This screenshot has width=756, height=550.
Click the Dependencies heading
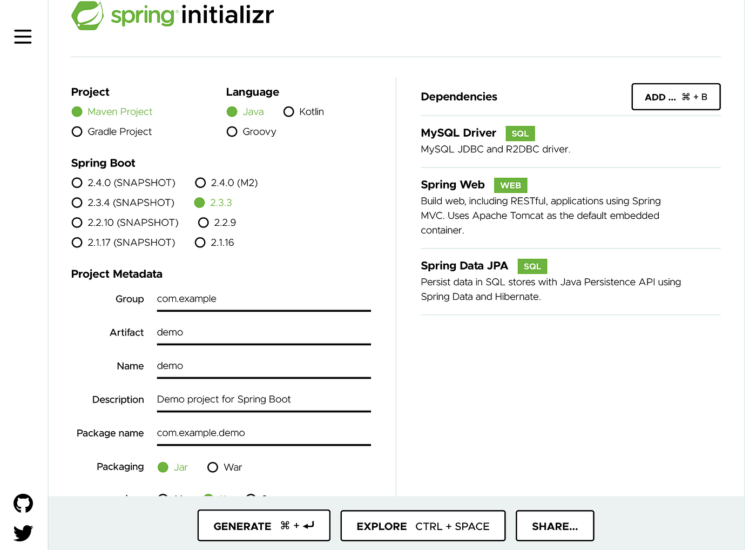[x=459, y=97]
